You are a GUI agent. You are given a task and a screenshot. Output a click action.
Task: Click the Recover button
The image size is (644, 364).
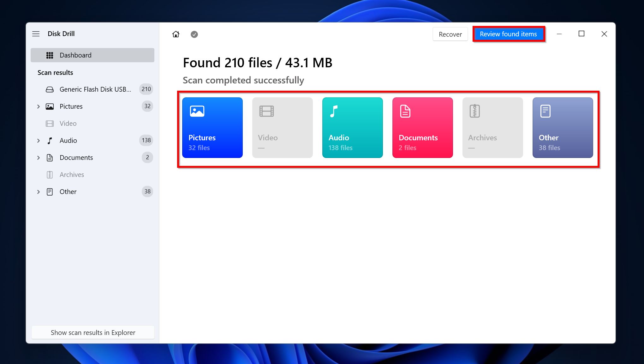[x=450, y=34]
